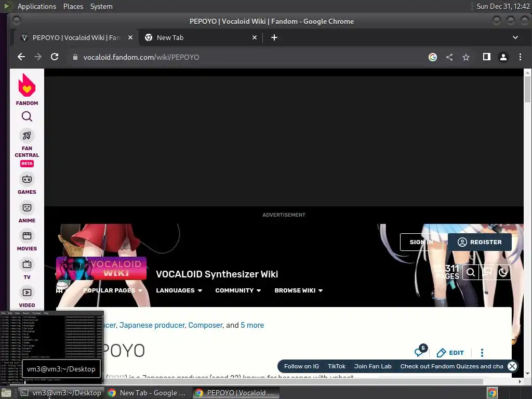This screenshot has height=399, width=532.
Task: Switch to vm3 Desktop terminal in taskbar
Action: coord(61,393)
